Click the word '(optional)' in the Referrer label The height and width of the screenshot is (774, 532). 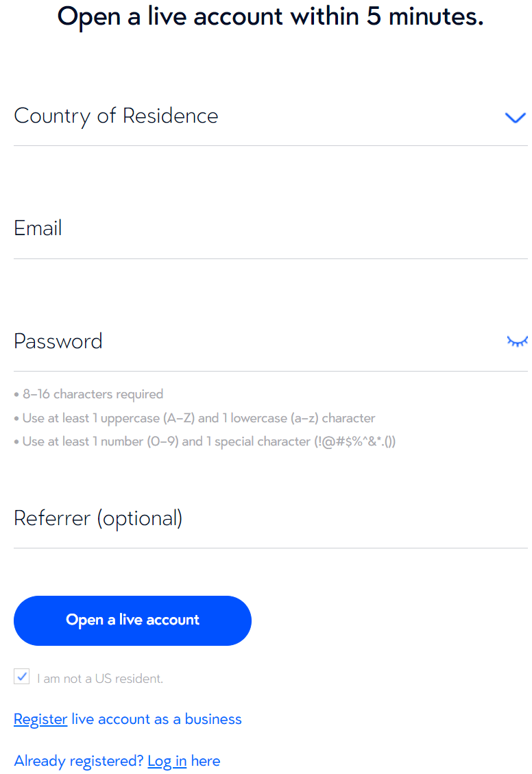[139, 519]
